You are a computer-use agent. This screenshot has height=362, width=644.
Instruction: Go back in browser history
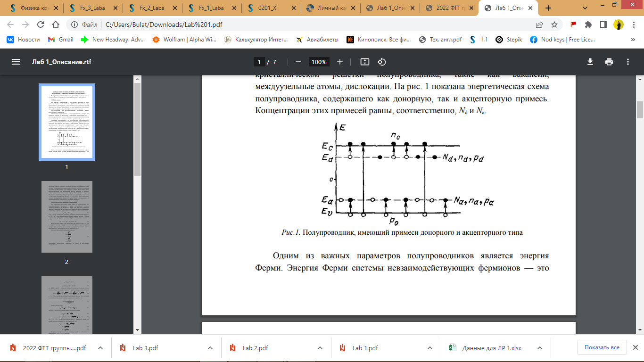(x=11, y=25)
